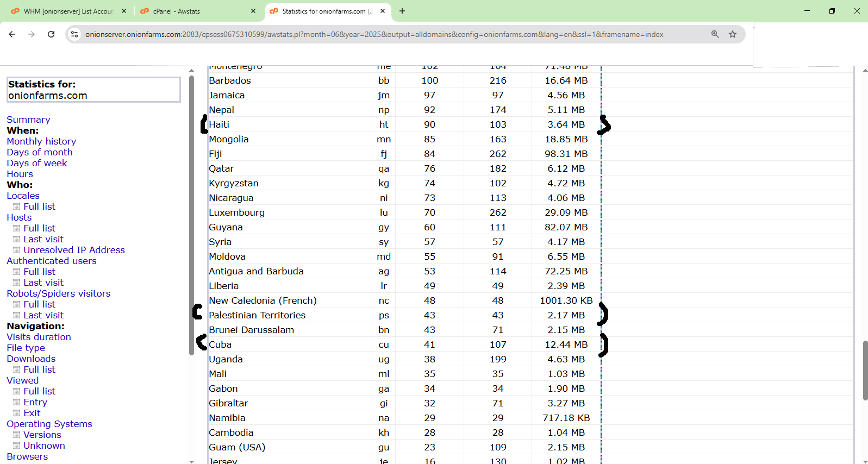This screenshot has width=868, height=464.
Task: Open the Hours link
Action: pos(20,174)
